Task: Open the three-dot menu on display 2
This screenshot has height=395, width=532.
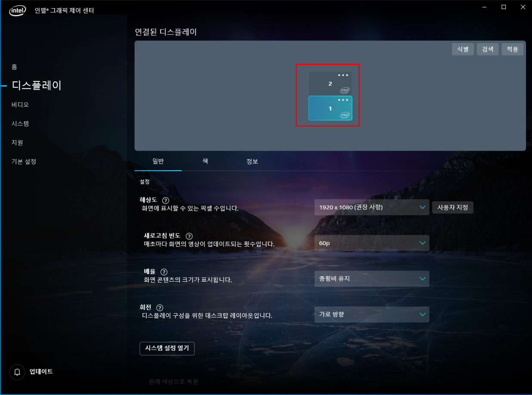Action: tap(343, 75)
